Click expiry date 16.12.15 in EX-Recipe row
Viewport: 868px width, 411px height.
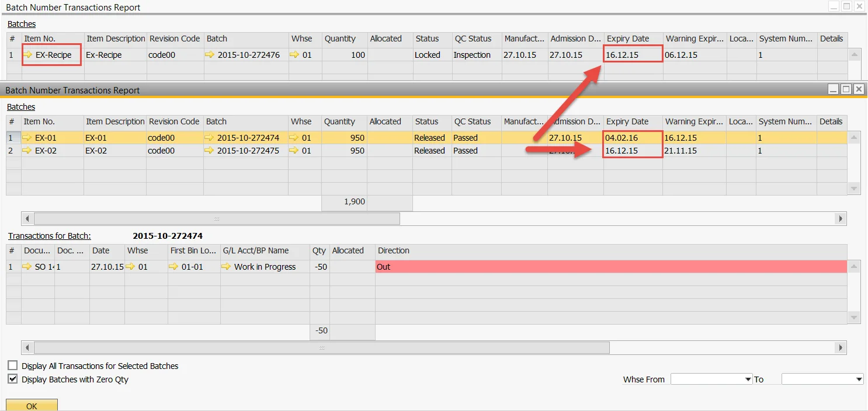[x=634, y=55]
